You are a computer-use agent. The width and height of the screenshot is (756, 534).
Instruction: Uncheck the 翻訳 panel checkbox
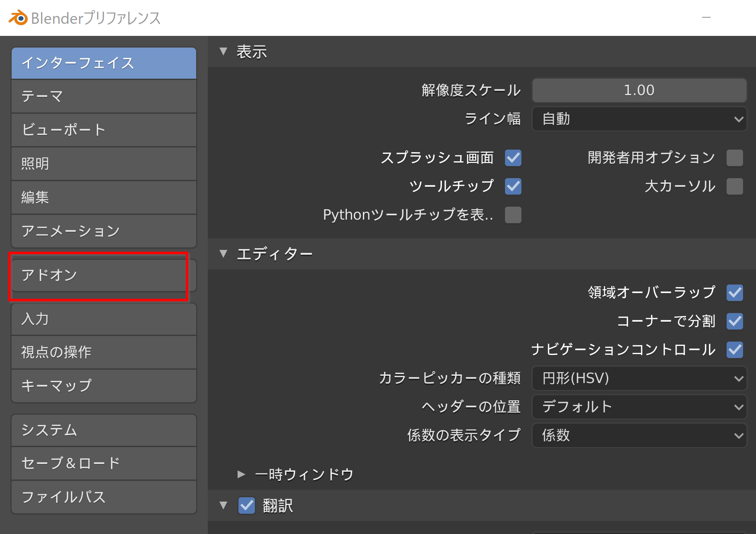click(x=247, y=505)
